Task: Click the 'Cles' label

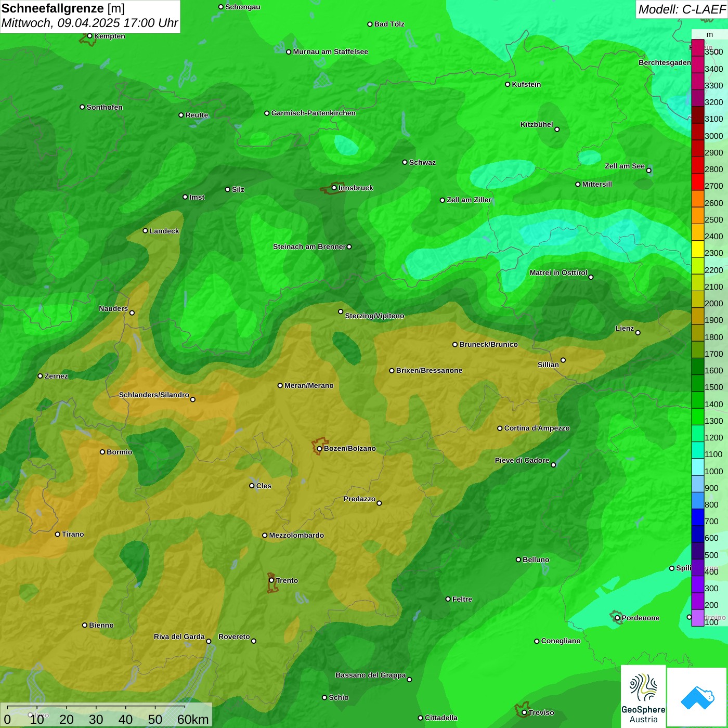Action: click(264, 486)
